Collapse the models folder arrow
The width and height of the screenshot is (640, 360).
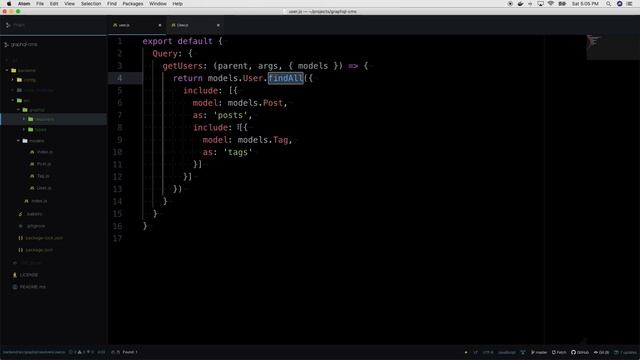(x=18, y=141)
